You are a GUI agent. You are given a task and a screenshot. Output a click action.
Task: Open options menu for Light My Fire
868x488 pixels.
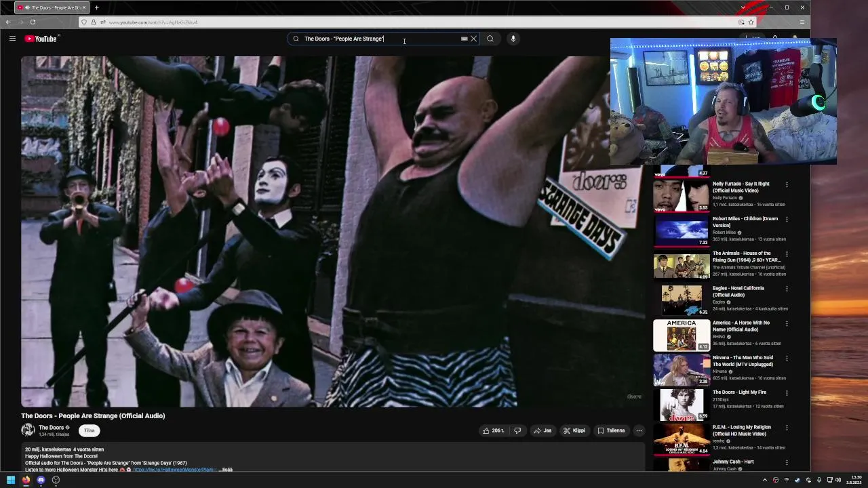tap(787, 393)
